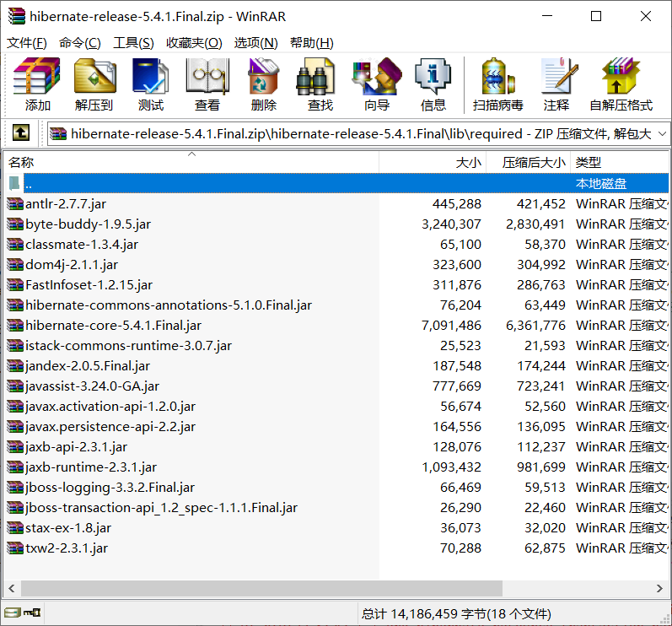Open the 查找 (Find) binoculars tool
Image resolution: width=672 pixels, height=626 pixels.
[320, 84]
